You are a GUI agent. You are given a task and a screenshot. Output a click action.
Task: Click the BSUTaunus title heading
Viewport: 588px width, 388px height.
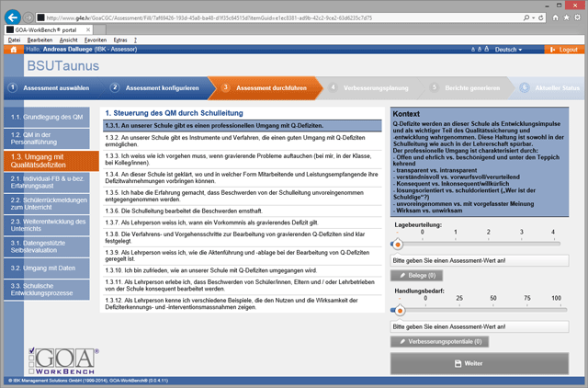pos(63,66)
